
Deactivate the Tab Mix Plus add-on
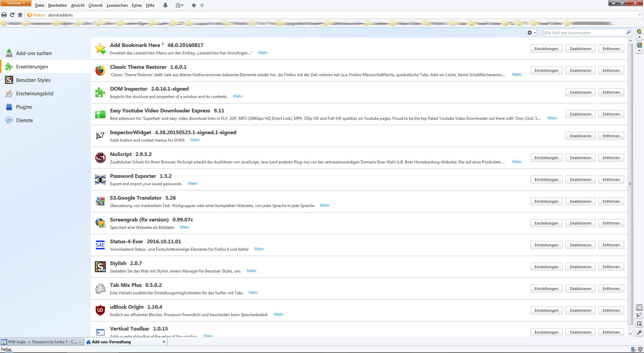pos(580,289)
